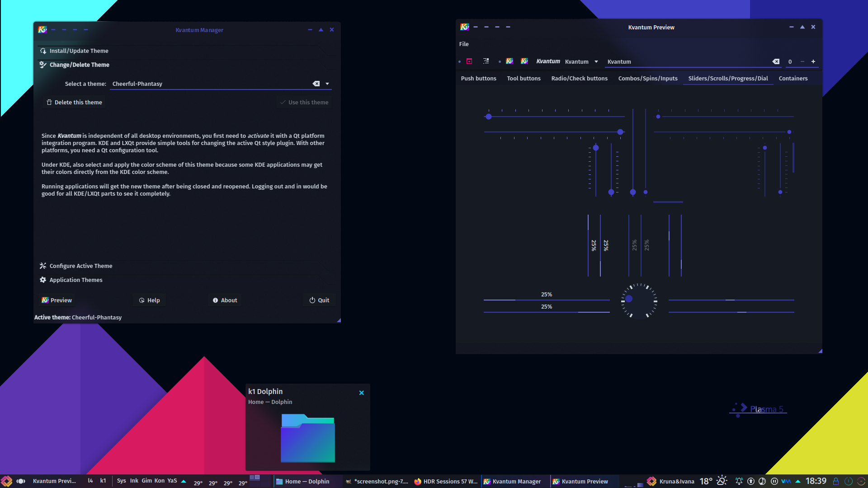Click the About button in Kvantum Manager

click(225, 300)
